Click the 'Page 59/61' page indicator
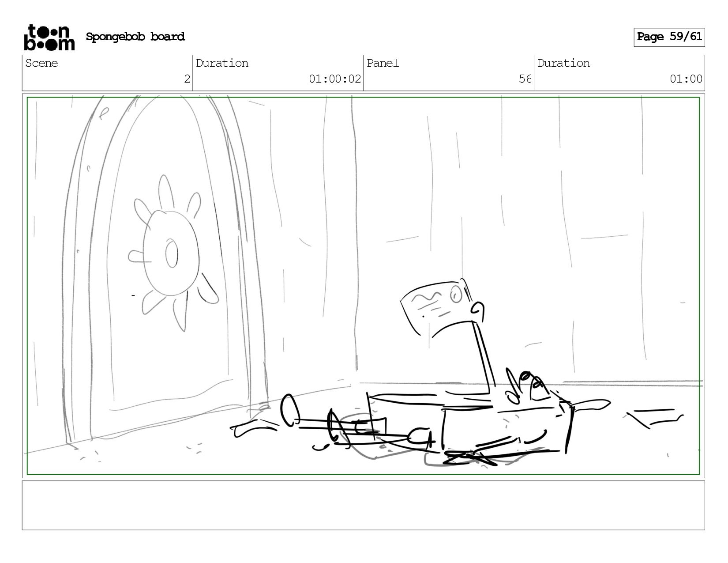This screenshot has width=728, height=563. 669,37
